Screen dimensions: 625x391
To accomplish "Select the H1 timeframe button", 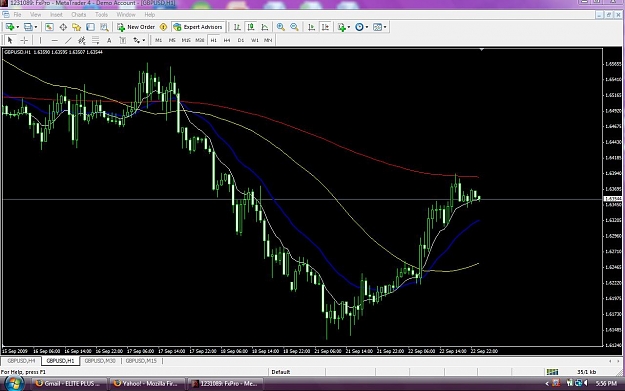I will pyautogui.click(x=214, y=40).
